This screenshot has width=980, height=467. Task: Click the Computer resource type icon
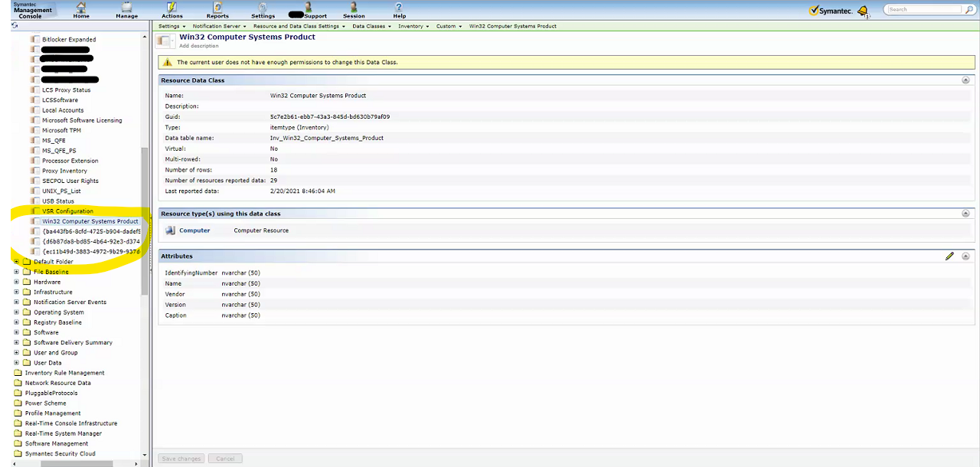coord(171,230)
